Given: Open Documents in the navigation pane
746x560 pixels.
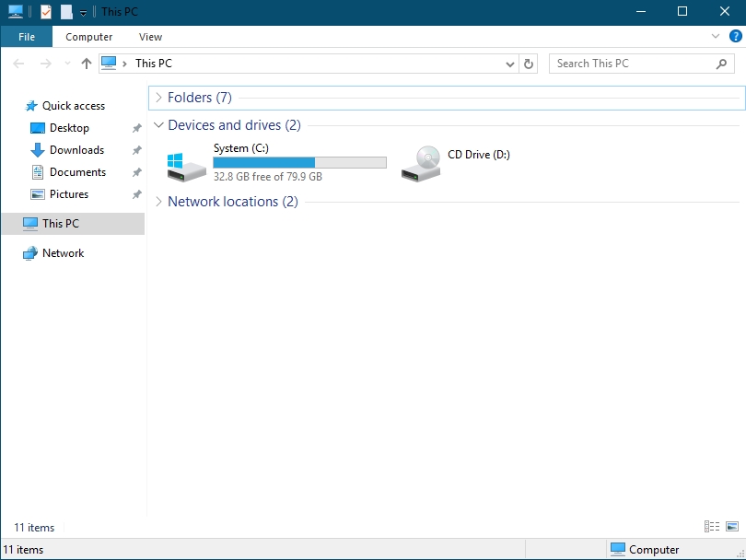Looking at the screenshot, I should (x=78, y=171).
